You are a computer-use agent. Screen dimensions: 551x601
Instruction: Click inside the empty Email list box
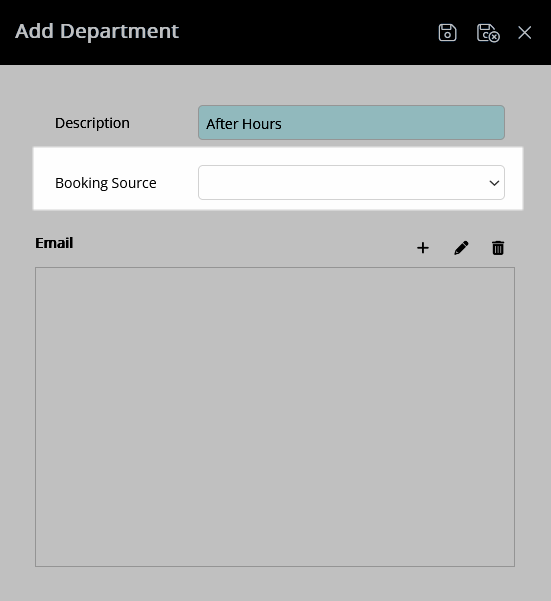[275, 417]
